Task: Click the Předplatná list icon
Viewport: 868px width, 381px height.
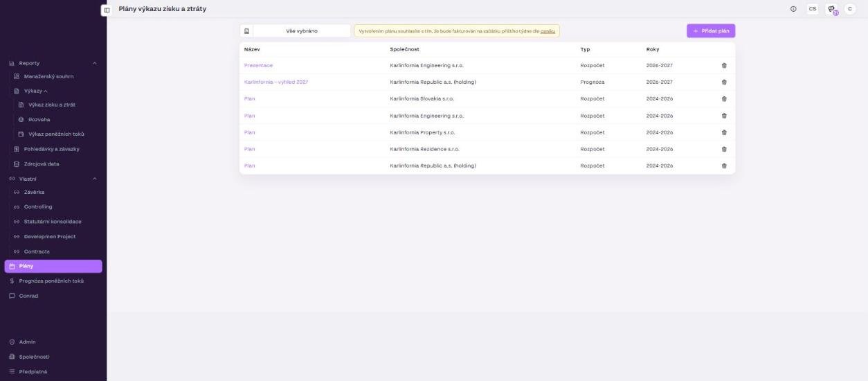Action: 12,371
